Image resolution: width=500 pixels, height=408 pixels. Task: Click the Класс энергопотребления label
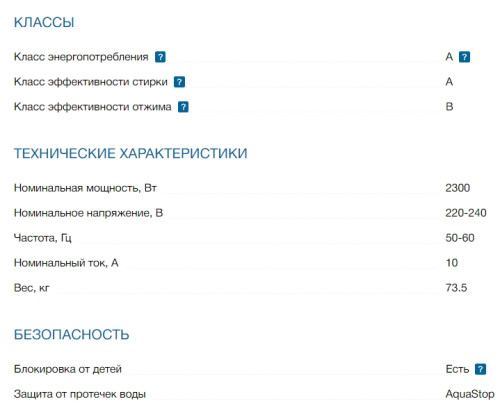(81, 57)
